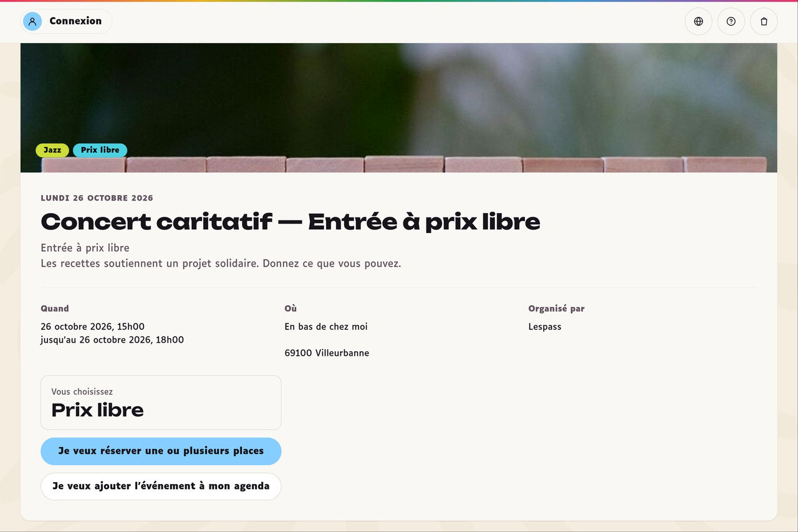This screenshot has height=532, width=798.
Task: Select the Prix libre price card
Action: [161, 402]
